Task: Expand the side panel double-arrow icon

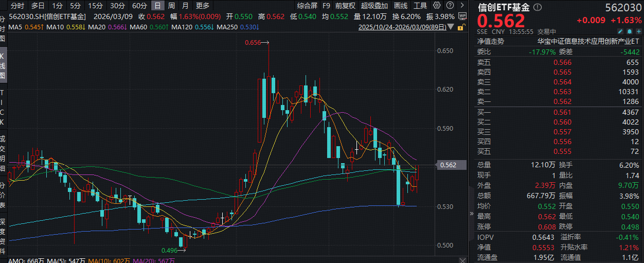Action: coord(472,214)
